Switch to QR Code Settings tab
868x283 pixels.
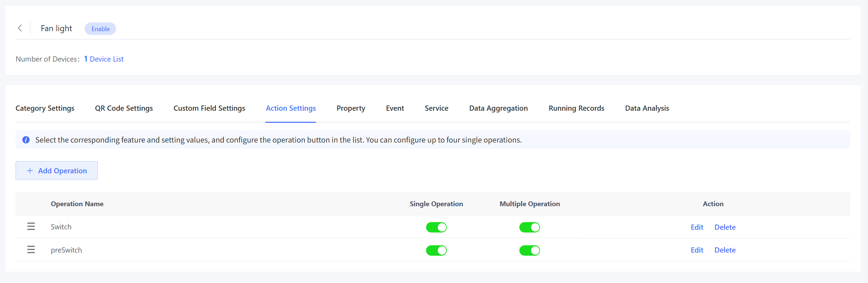tap(124, 108)
